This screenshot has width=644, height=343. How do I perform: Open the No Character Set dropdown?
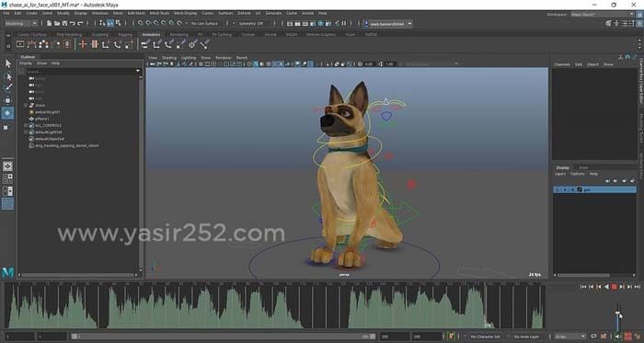485,337
